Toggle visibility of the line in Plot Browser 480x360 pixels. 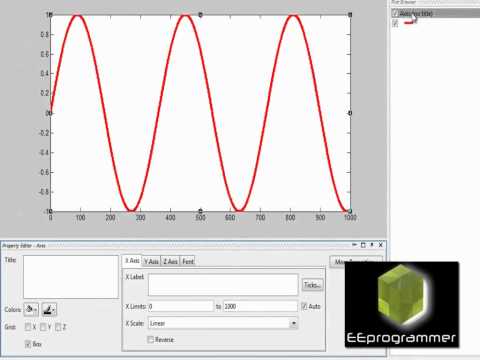click(x=395, y=23)
